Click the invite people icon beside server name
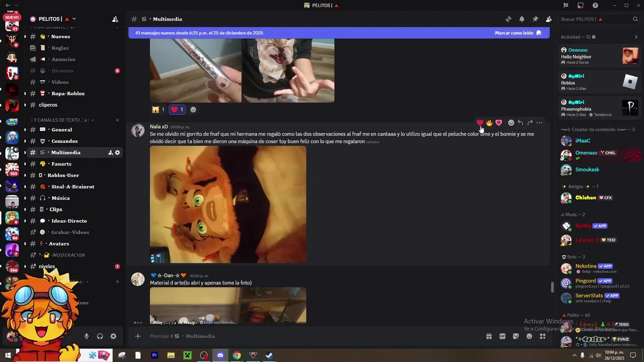Viewport: 644px width, 362px height. (x=115, y=19)
